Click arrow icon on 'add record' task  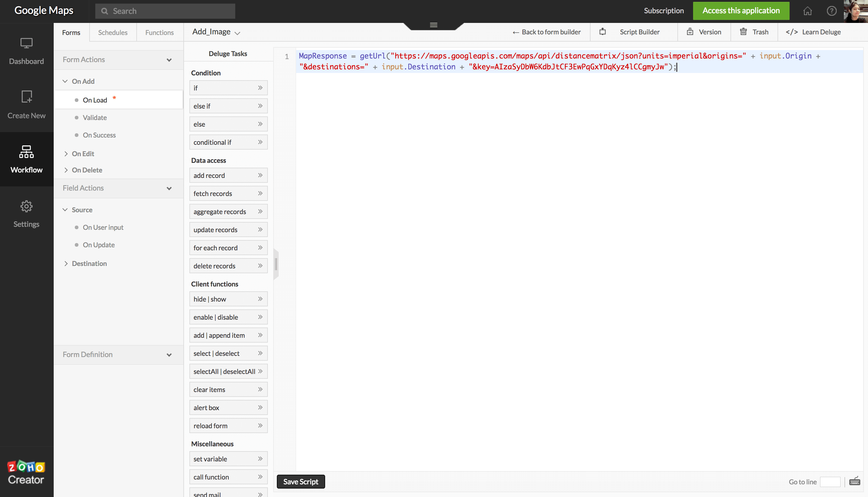coord(260,175)
